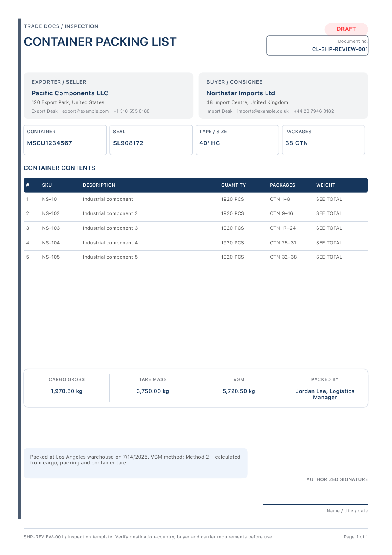Select cargo gross value 1,970.50 kg

pyautogui.click(x=66, y=391)
